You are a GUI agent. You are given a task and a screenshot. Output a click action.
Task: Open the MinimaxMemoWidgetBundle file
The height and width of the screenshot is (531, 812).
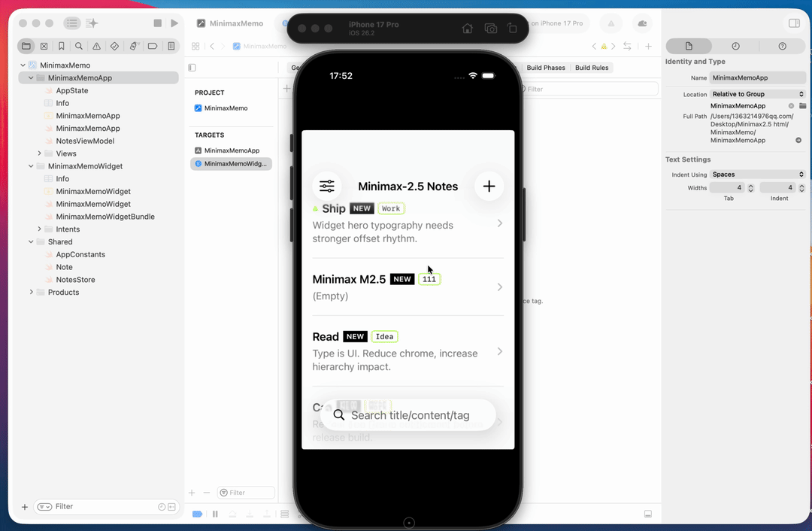click(105, 217)
